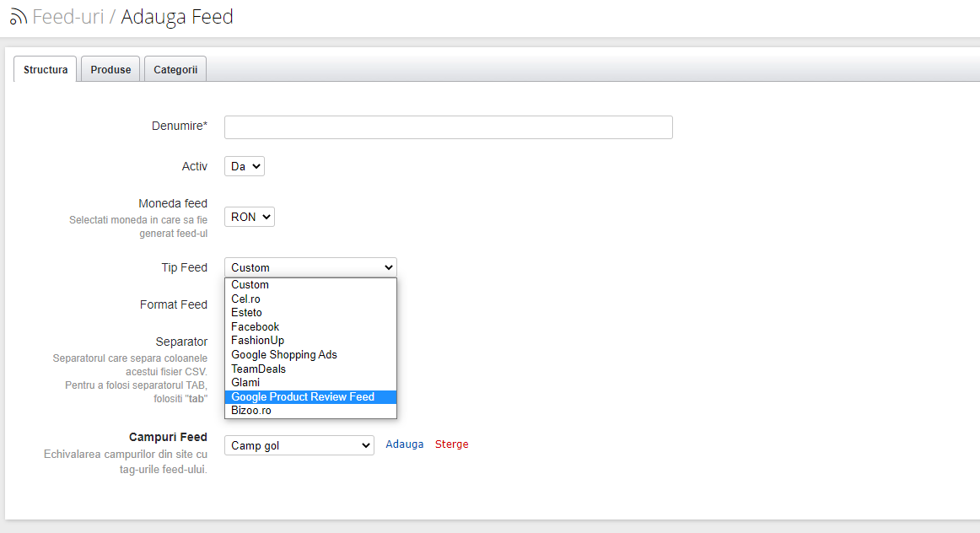Click the red Sterge link
Viewport: 980px width, 533px height.
pos(452,444)
